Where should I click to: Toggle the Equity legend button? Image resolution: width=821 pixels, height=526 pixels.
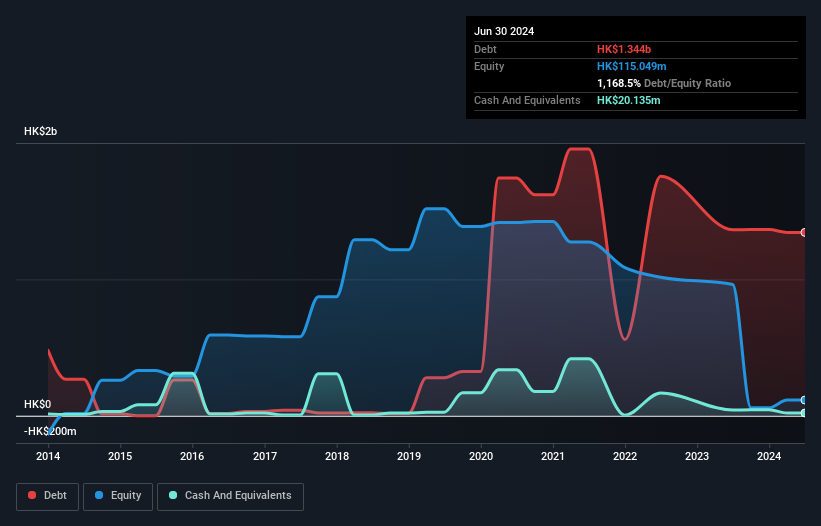[118, 496]
